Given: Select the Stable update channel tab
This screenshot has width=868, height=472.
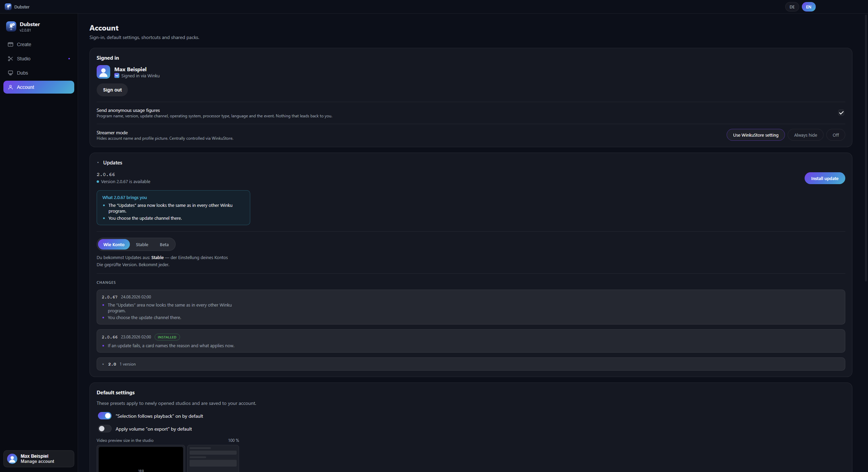Looking at the screenshot, I should 142,244.
